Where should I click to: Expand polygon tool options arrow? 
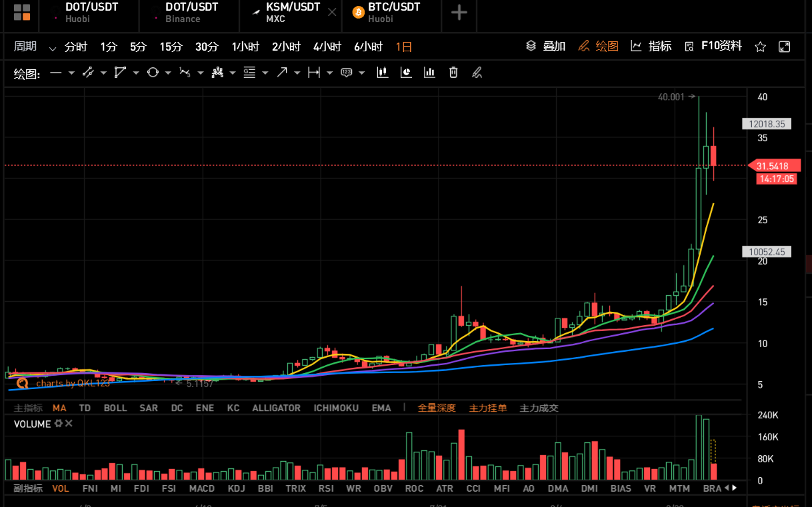(x=136, y=73)
